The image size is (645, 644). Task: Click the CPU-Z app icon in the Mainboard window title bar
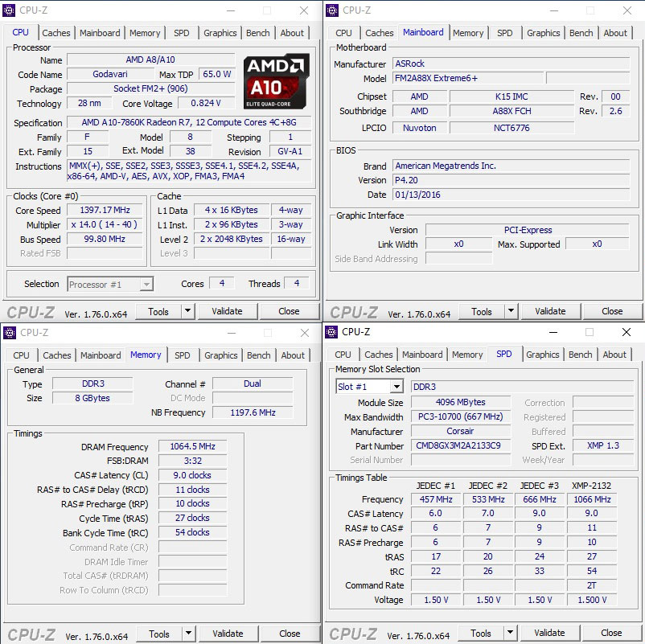[332, 10]
